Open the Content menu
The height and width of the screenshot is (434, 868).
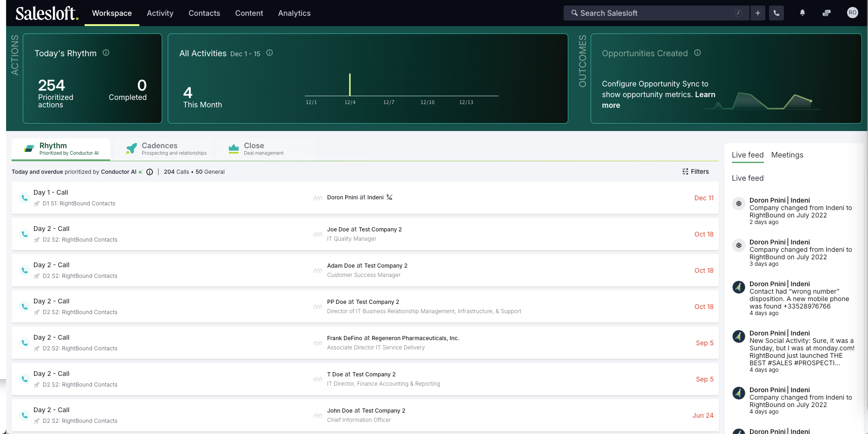[249, 13]
